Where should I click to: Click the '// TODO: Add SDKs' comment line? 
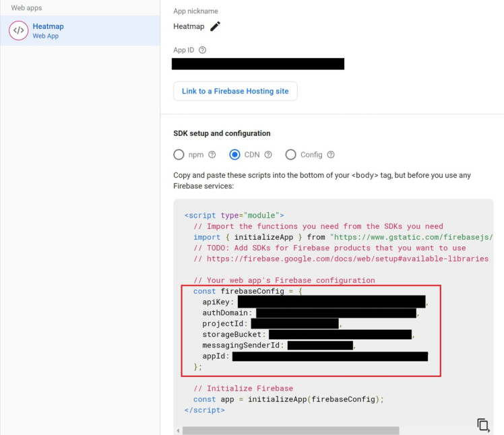(329, 248)
